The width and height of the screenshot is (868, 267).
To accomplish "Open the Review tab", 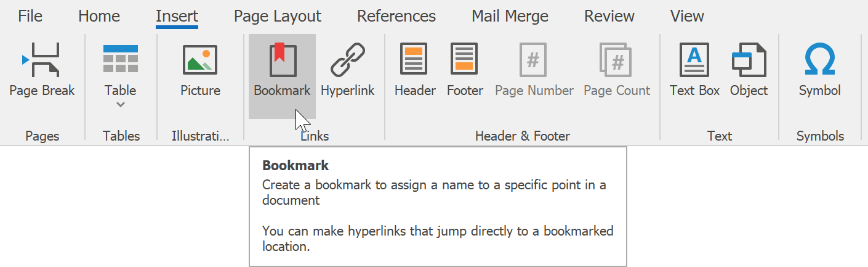I will click(x=609, y=16).
